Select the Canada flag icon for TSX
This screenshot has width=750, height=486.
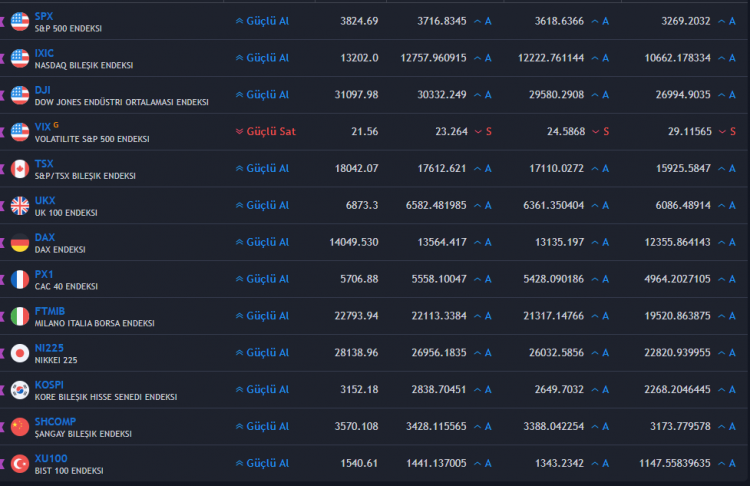tap(20, 169)
